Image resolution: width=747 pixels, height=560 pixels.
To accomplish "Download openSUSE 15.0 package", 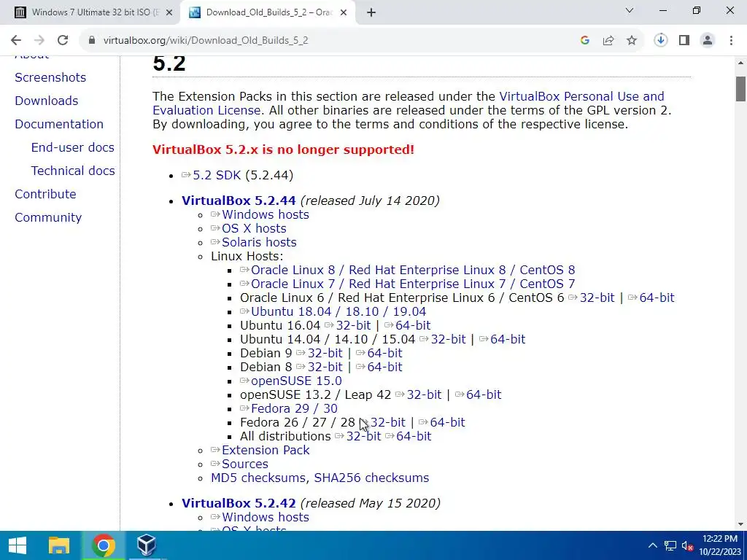I will (296, 381).
